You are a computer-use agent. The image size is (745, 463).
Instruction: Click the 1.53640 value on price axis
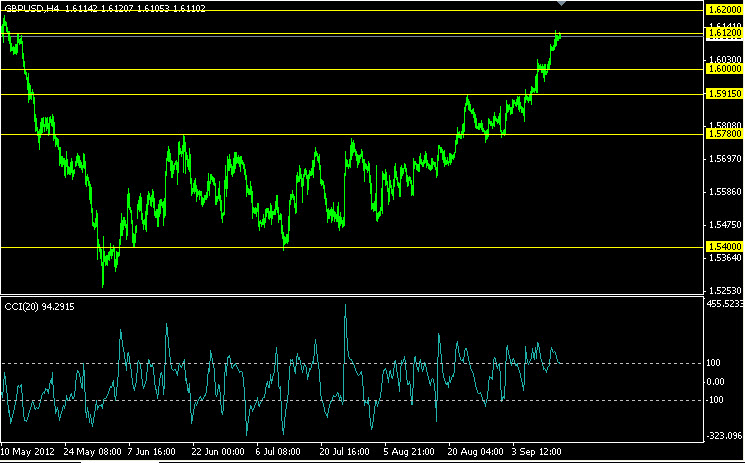725,258
